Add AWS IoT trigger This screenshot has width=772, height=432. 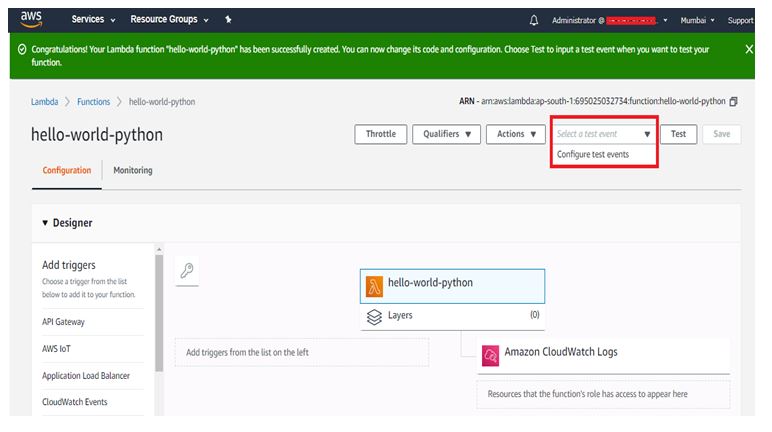pos(56,349)
